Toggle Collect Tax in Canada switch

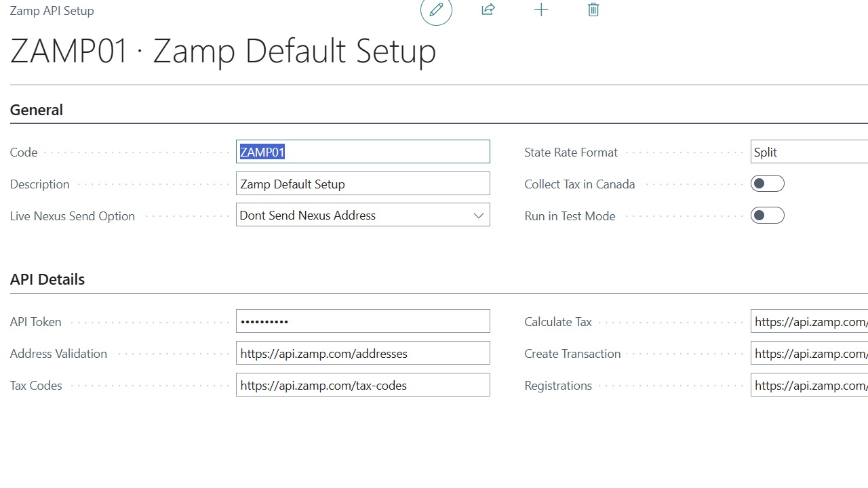pos(768,184)
